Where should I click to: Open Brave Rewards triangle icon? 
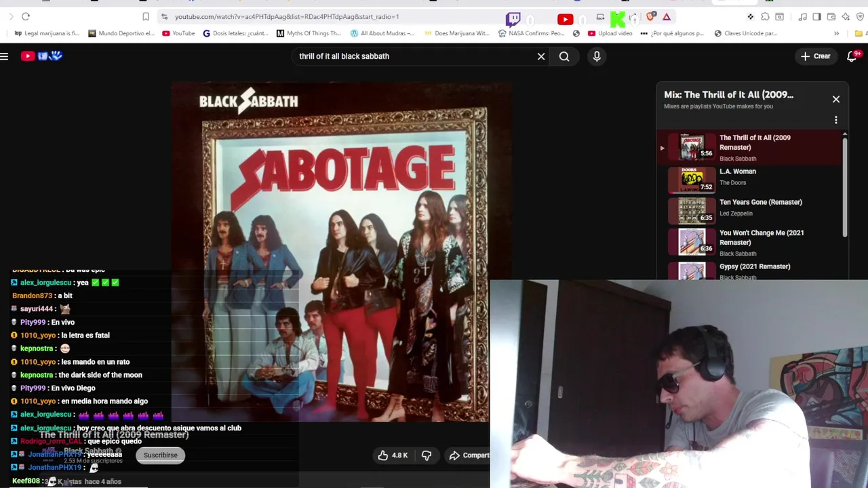click(x=667, y=16)
